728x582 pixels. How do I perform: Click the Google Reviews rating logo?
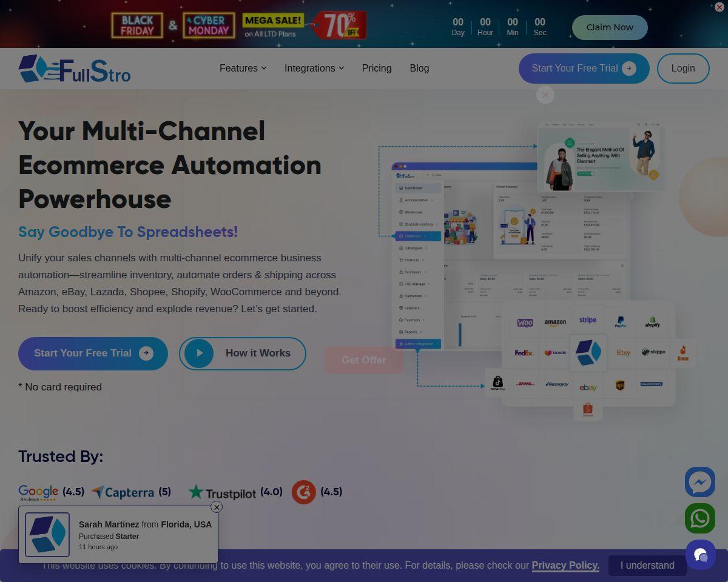coord(38,493)
